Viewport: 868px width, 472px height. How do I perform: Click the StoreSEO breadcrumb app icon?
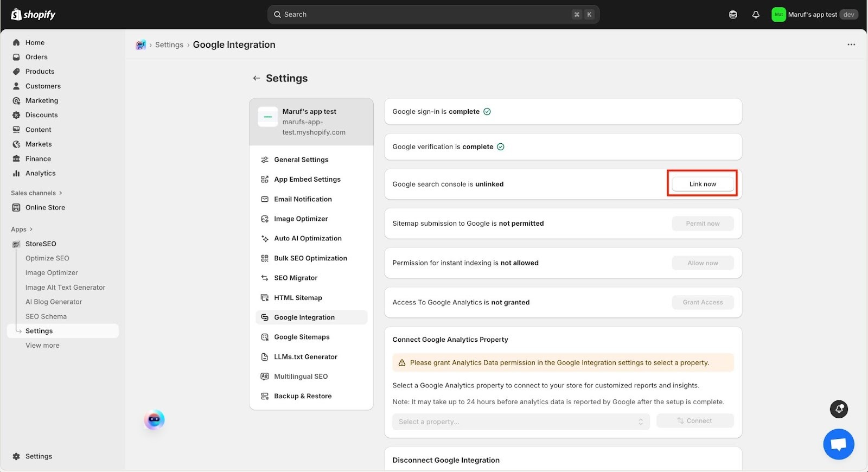(141, 45)
